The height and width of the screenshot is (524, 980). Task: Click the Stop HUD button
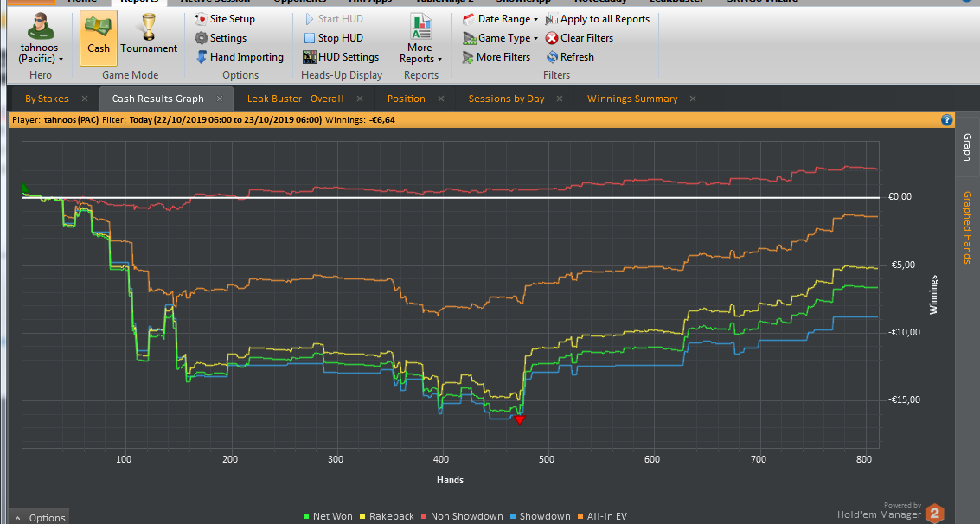[x=333, y=38]
